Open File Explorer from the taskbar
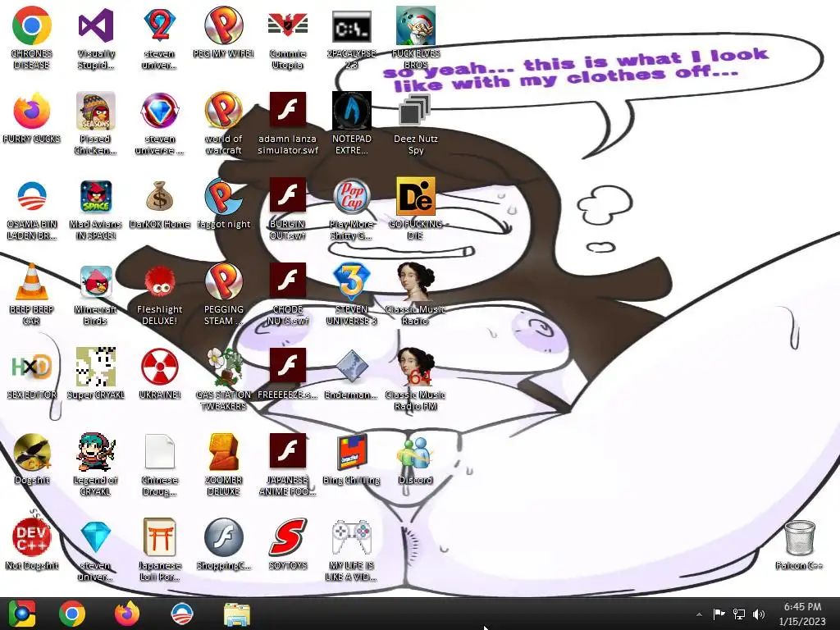 (x=237, y=614)
